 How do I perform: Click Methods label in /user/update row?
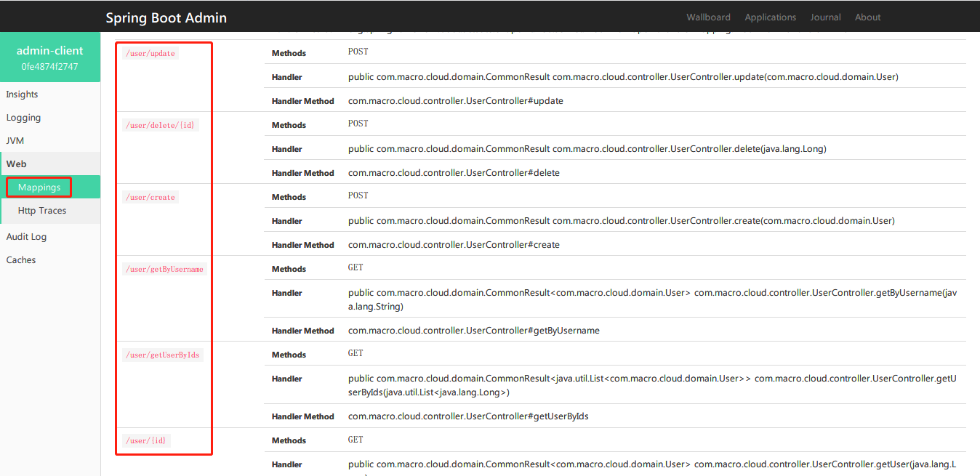coord(289,54)
